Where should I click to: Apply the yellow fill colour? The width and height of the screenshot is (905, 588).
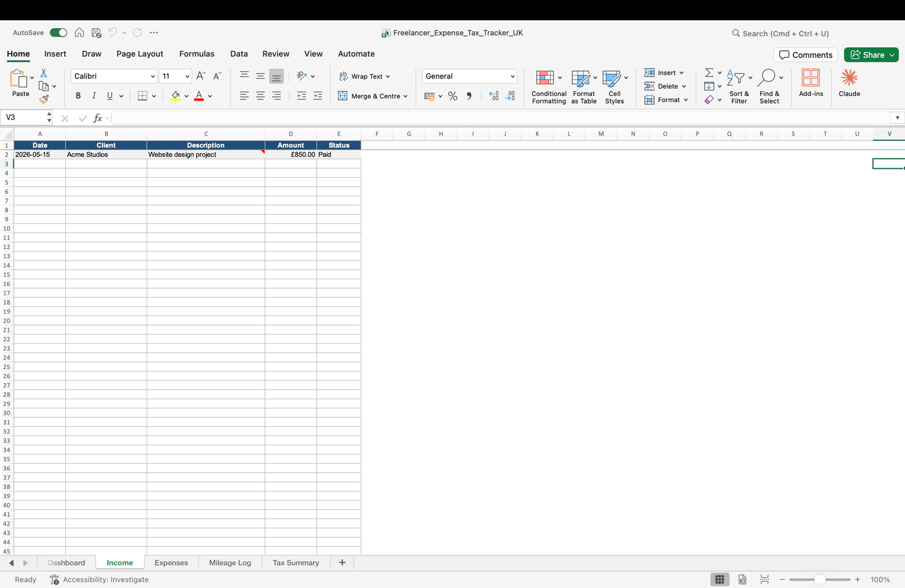(x=176, y=96)
